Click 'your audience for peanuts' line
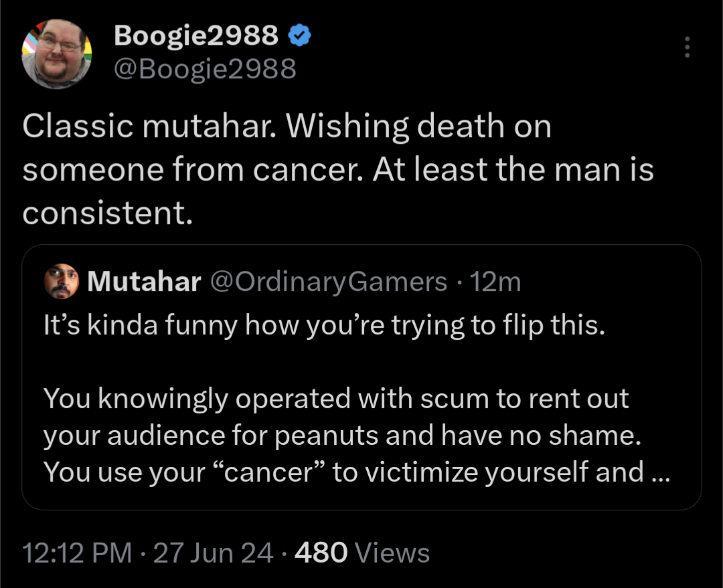Image resolution: width=723 pixels, height=588 pixels. tap(342, 435)
